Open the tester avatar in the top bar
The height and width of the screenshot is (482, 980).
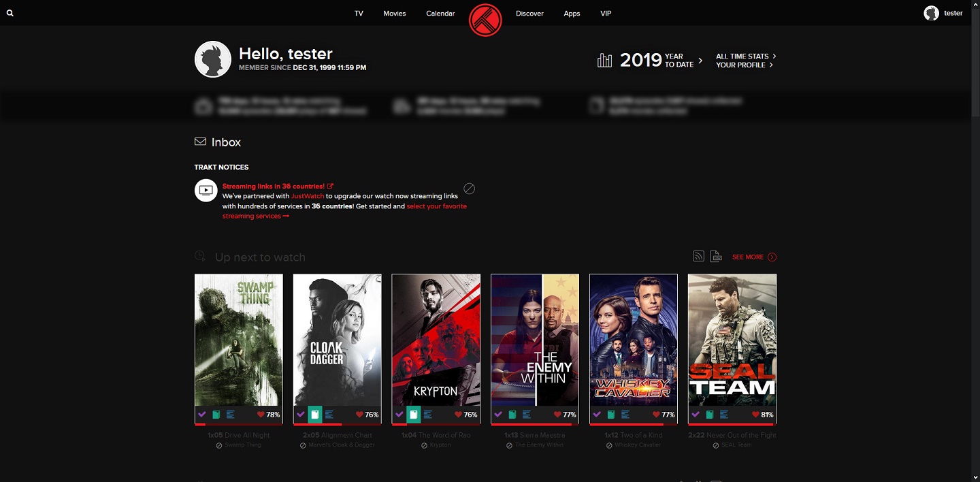[931, 13]
